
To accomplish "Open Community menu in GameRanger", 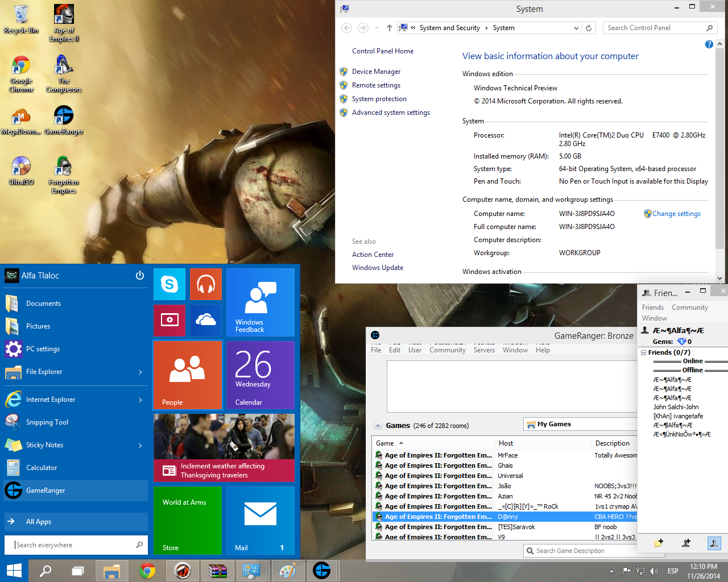I will click(x=448, y=350).
